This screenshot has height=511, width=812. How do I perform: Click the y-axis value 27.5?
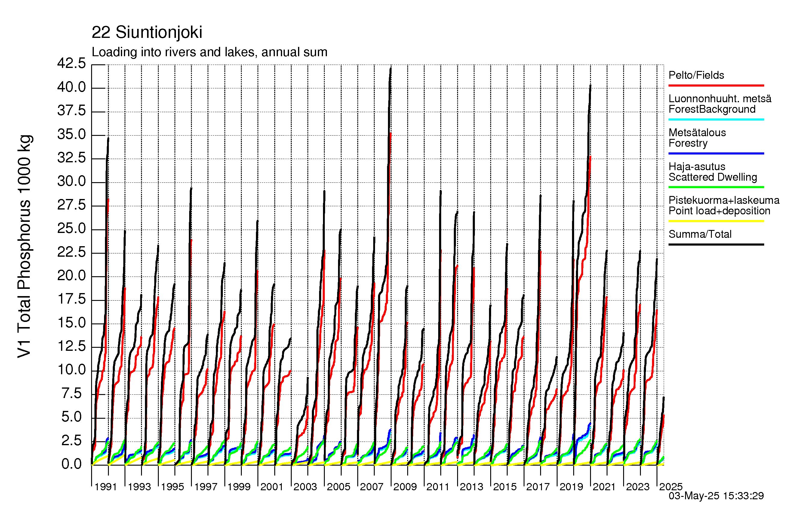click(72, 205)
